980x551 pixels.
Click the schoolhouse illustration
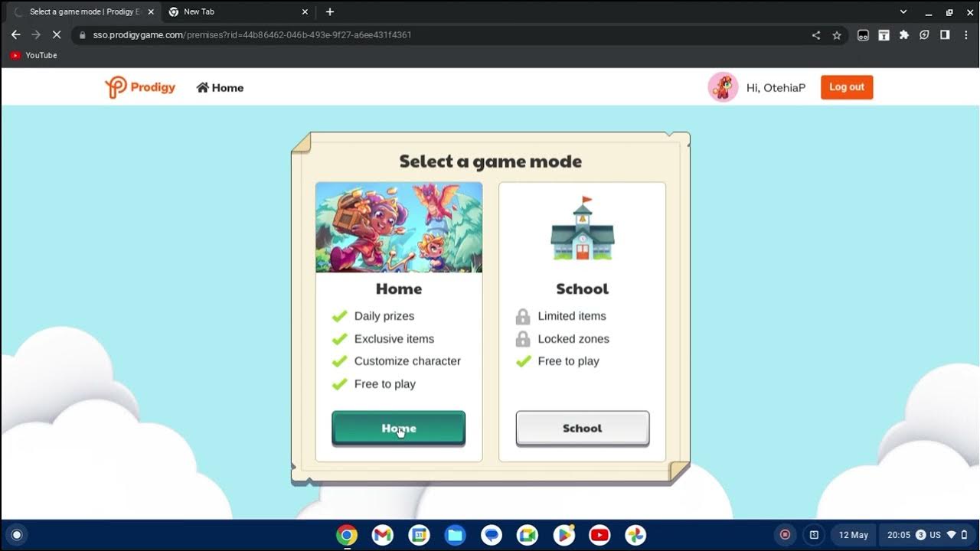583,228
